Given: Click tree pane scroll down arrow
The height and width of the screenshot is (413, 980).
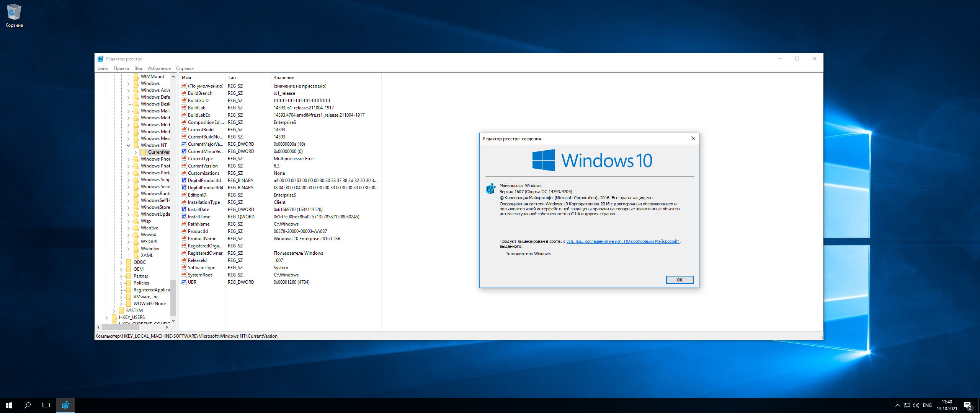Looking at the screenshot, I should [x=173, y=320].
